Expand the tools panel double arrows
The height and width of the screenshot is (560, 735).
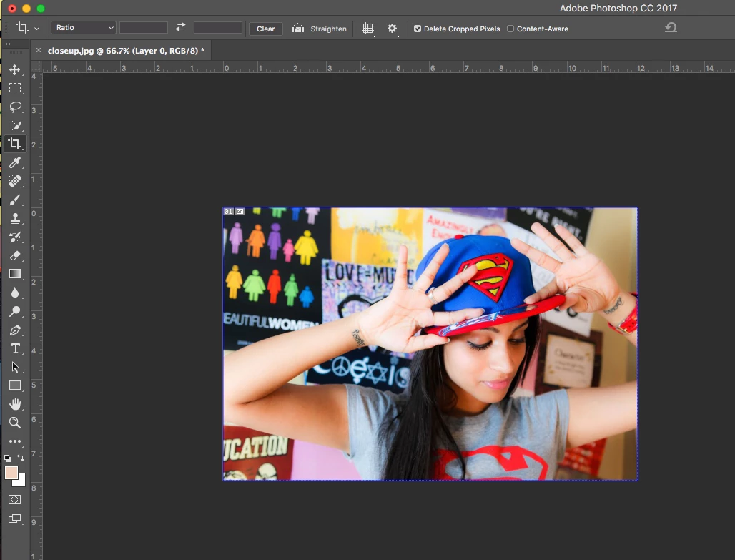(7, 44)
